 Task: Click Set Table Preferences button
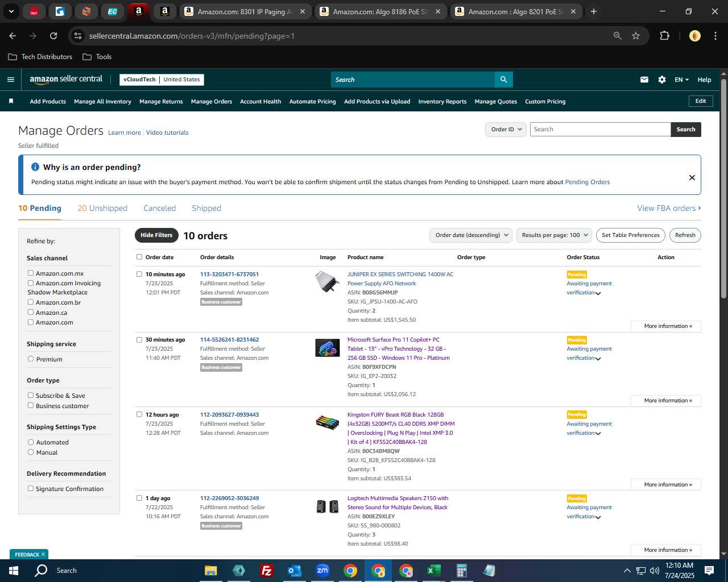click(630, 235)
